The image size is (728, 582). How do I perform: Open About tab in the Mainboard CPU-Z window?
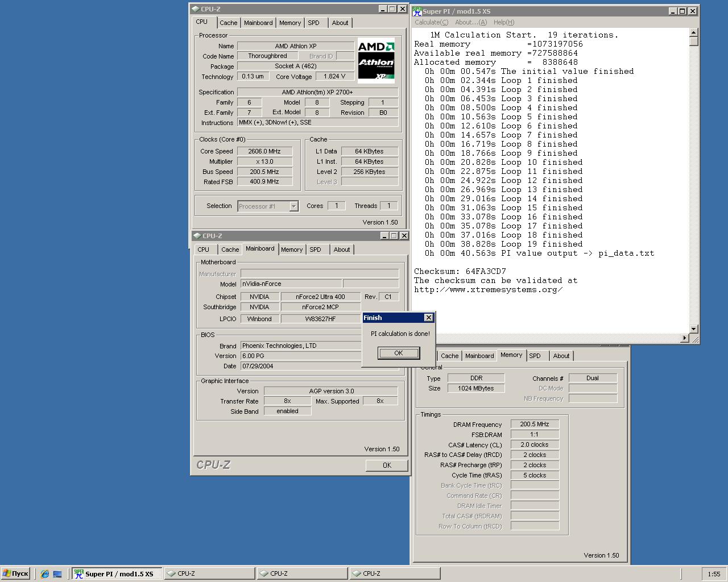point(342,250)
